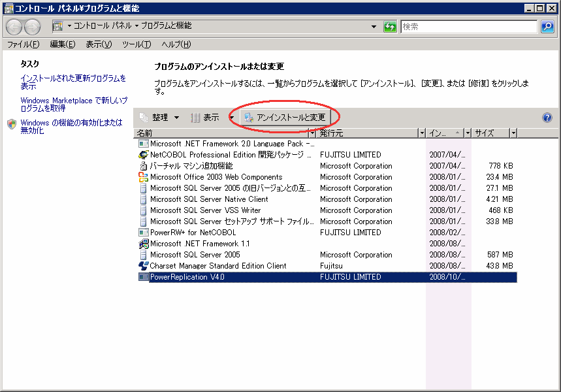Image resolution: width=561 pixels, height=392 pixels.
Task: Click the Microsoft Office 2003 Web Components icon
Action: pos(143,177)
